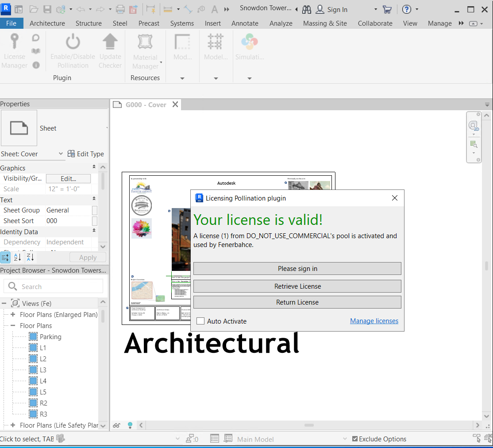Collapse the Graphics properties section

click(x=94, y=167)
